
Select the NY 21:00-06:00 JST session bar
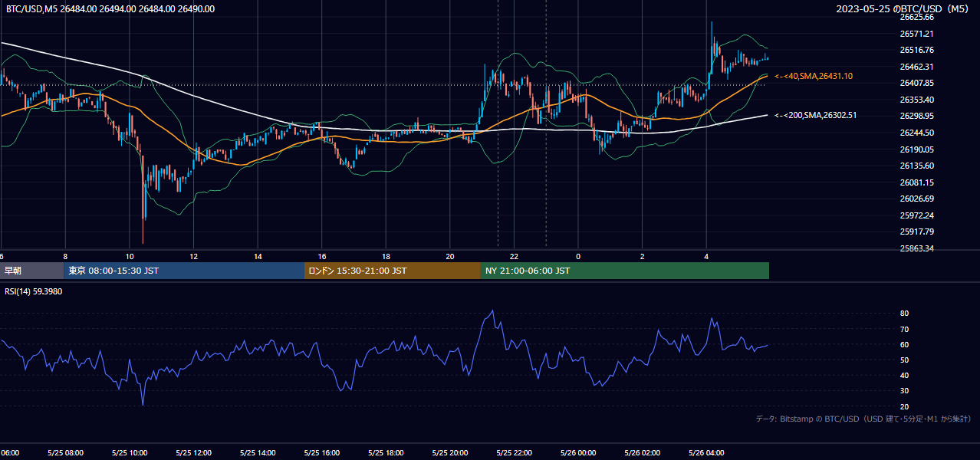click(625, 271)
